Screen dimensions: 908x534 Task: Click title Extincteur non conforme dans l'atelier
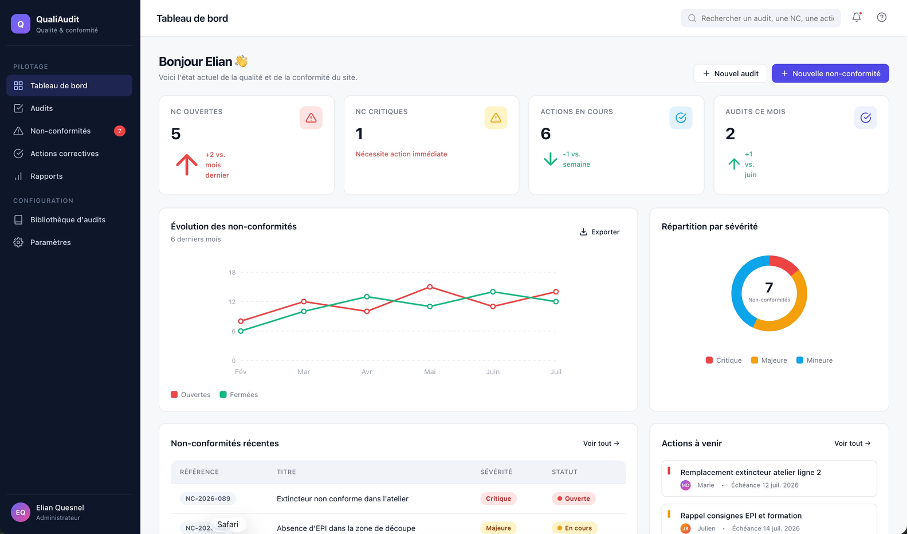pos(343,498)
